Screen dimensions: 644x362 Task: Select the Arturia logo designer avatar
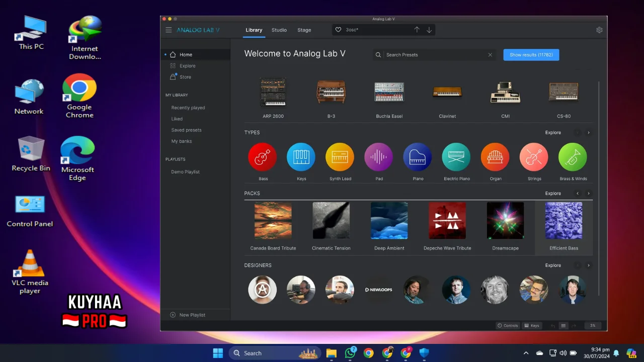(263, 290)
